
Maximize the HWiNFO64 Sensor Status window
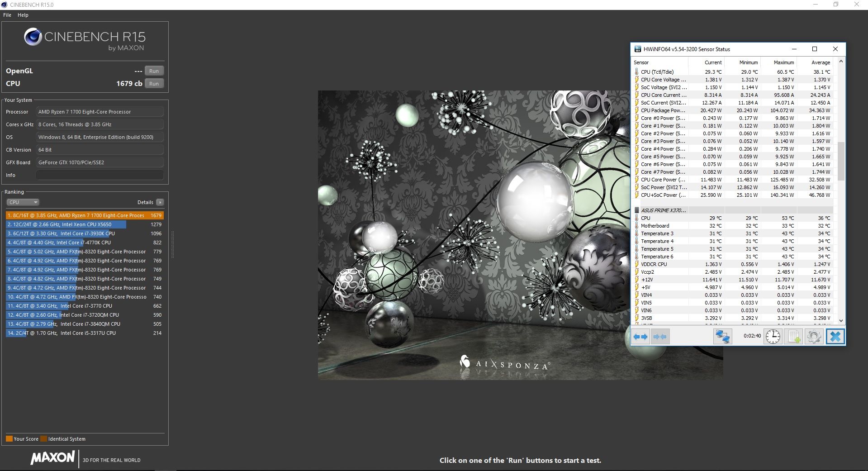pos(815,49)
